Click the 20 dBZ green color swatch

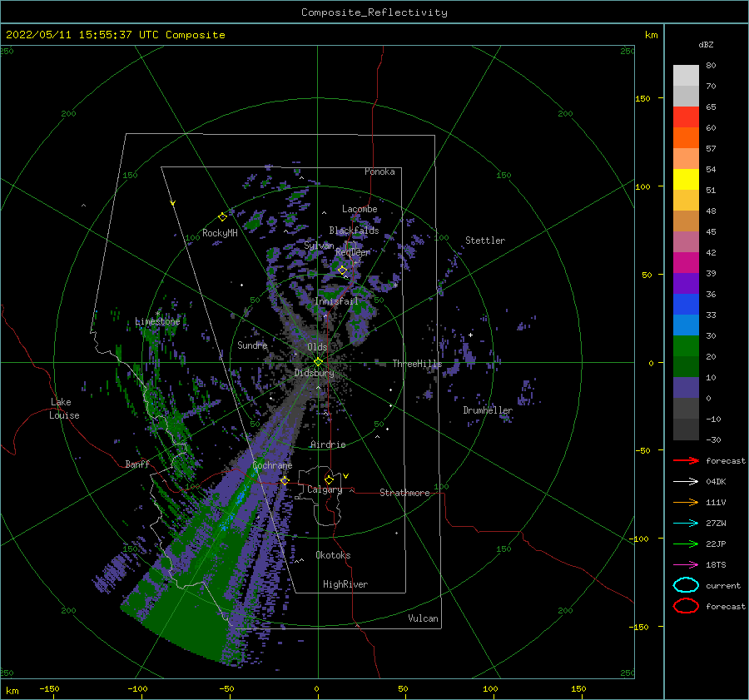(686, 346)
